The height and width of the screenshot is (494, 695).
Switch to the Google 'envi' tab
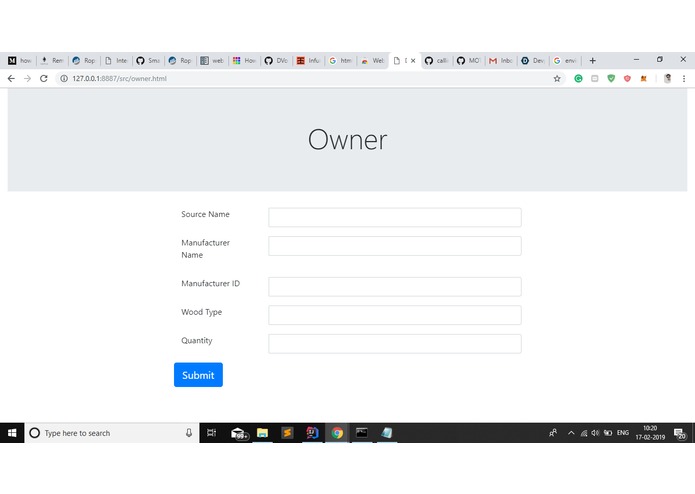(566, 61)
